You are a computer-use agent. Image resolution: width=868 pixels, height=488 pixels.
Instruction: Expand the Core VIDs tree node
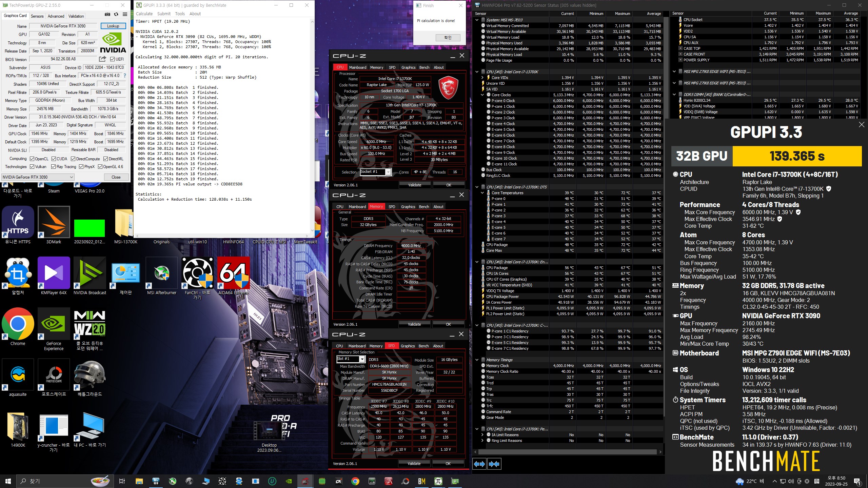pos(482,78)
